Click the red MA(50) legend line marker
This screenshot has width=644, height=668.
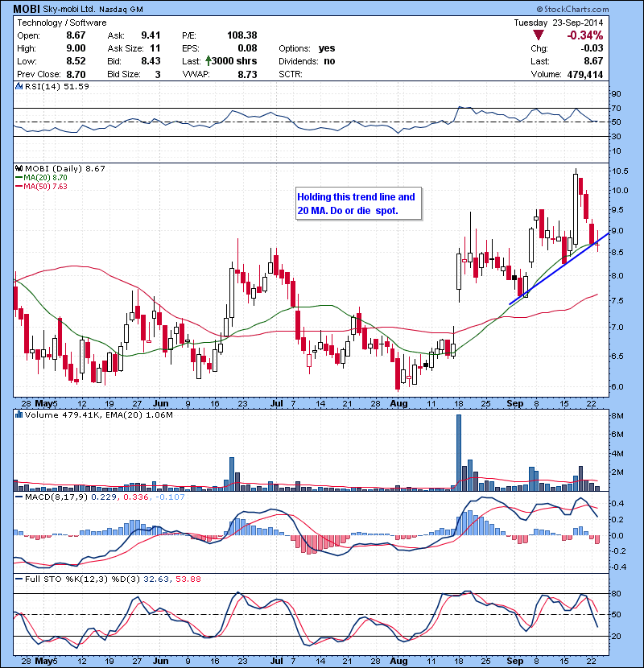(19, 187)
